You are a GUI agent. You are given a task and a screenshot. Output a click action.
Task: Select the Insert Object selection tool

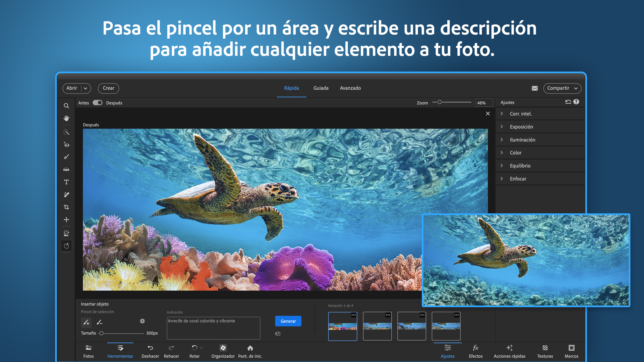click(x=66, y=246)
